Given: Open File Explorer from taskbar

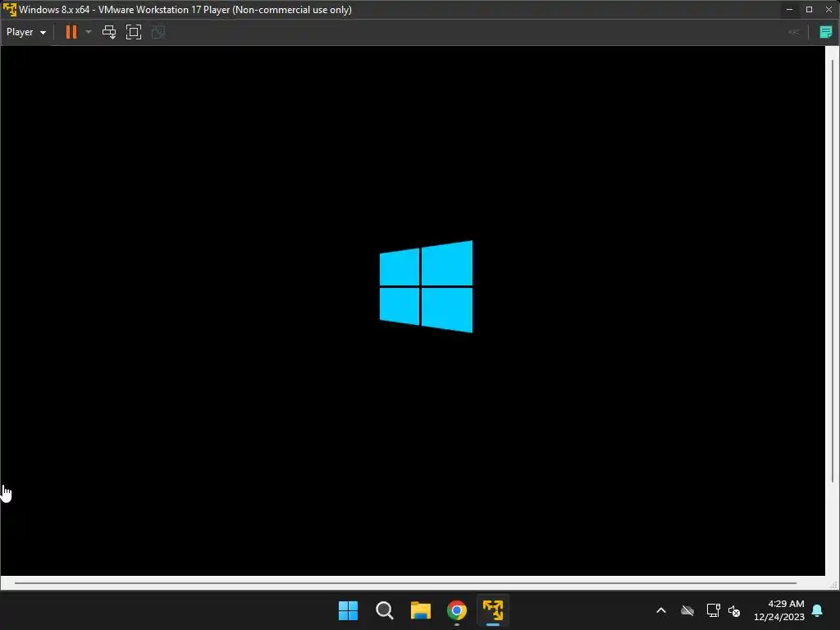Looking at the screenshot, I should coord(421,610).
